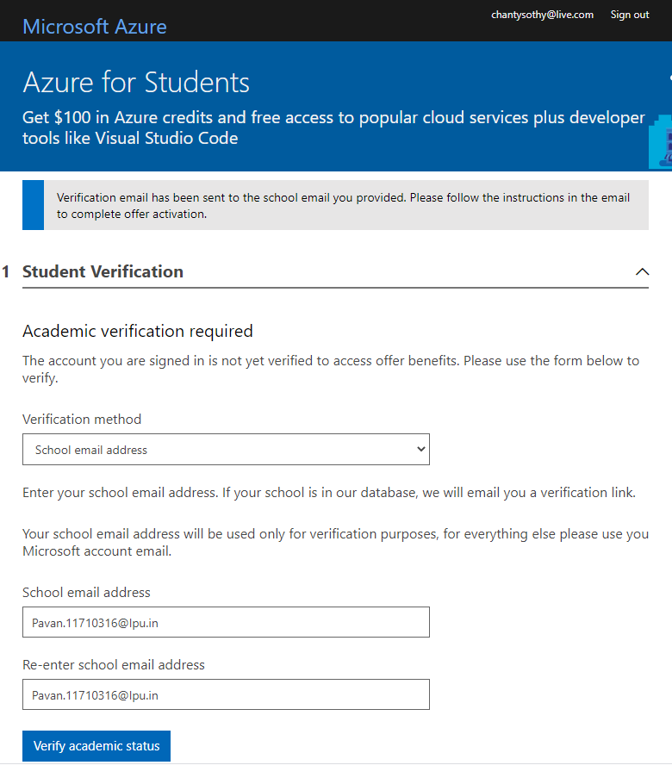The height and width of the screenshot is (784, 672).
Task: Click the step number 1 indicator
Action: click(x=5, y=271)
